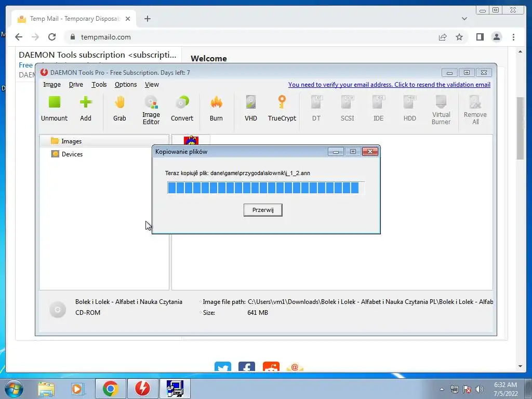Click the page scroll down arrow
The width and height of the screenshot is (532, 399).
(521, 366)
